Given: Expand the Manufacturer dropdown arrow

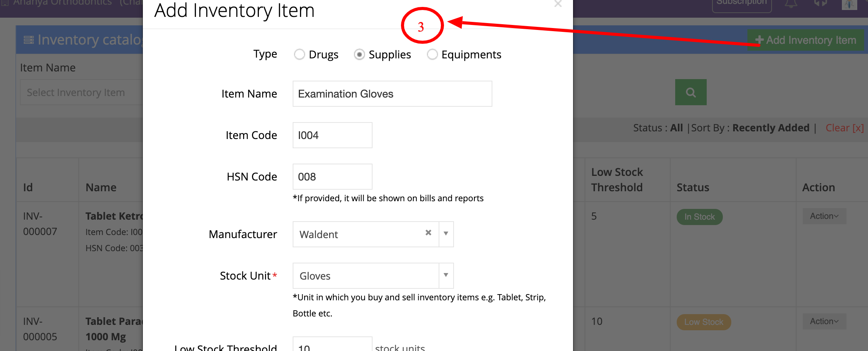Looking at the screenshot, I should click(x=446, y=234).
